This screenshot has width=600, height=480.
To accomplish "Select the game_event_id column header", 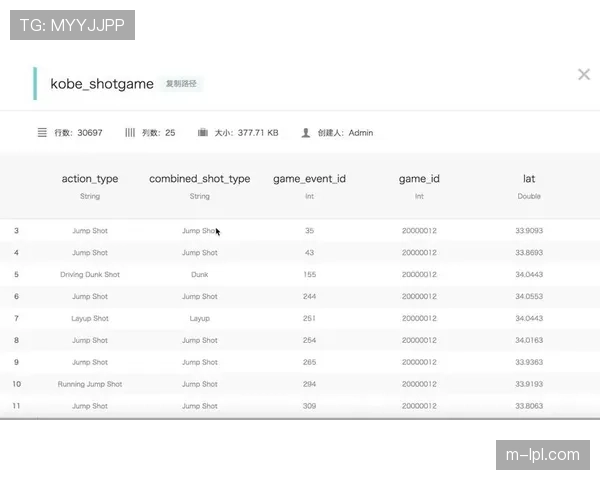I will [x=309, y=179].
